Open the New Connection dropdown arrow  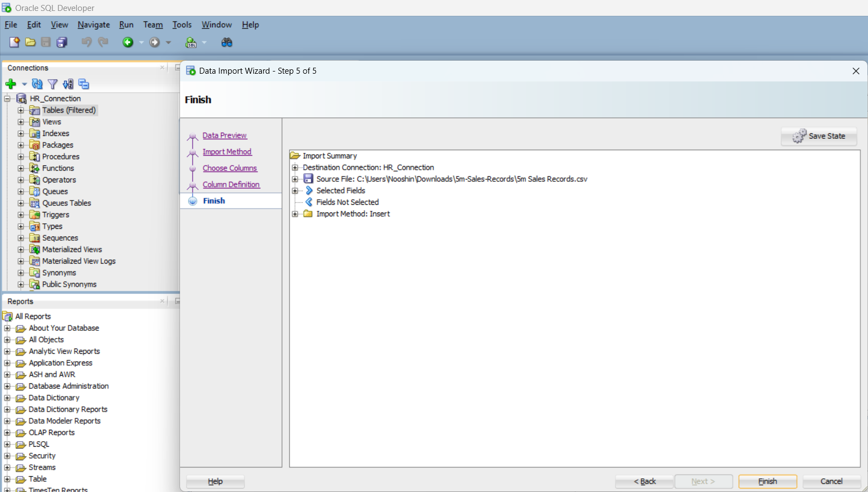click(24, 84)
